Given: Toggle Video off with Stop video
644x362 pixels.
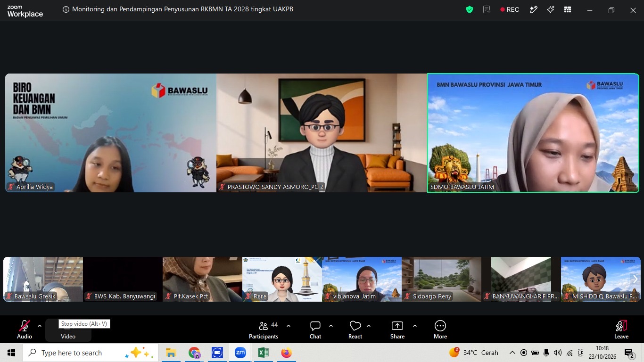Looking at the screenshot, I should [68, 330].
